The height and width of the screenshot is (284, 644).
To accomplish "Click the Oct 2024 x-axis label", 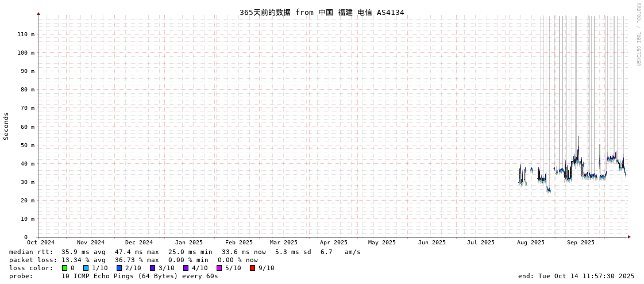I will click(x=41, y=243).
